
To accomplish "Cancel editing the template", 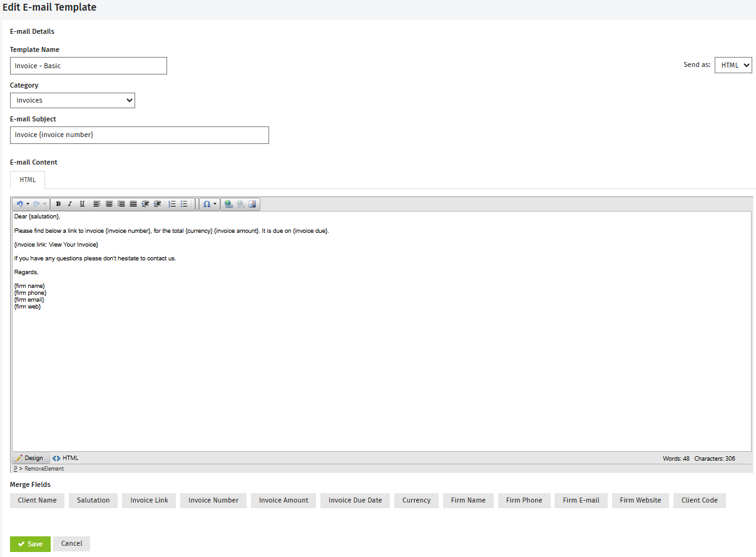I will coord(71,544).
